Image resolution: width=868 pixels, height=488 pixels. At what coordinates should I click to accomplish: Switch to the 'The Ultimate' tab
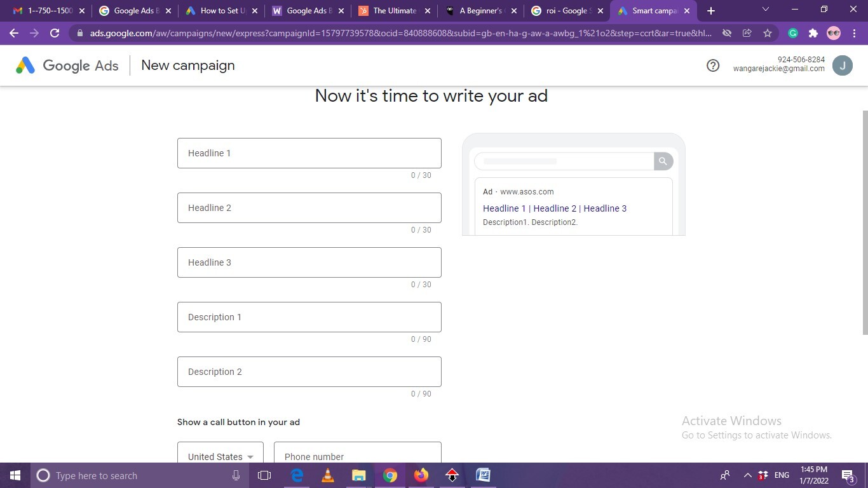pyautogui.click(x=394, y=11)
